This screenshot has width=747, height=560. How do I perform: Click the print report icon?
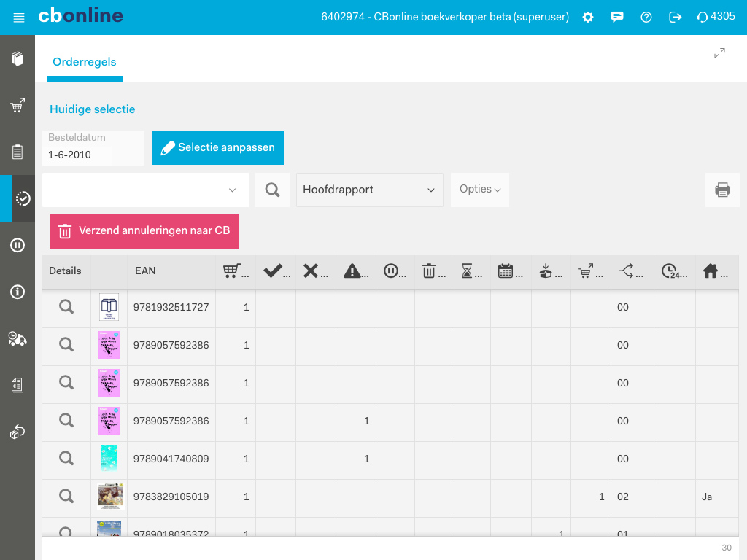click(x=722, y=190)
